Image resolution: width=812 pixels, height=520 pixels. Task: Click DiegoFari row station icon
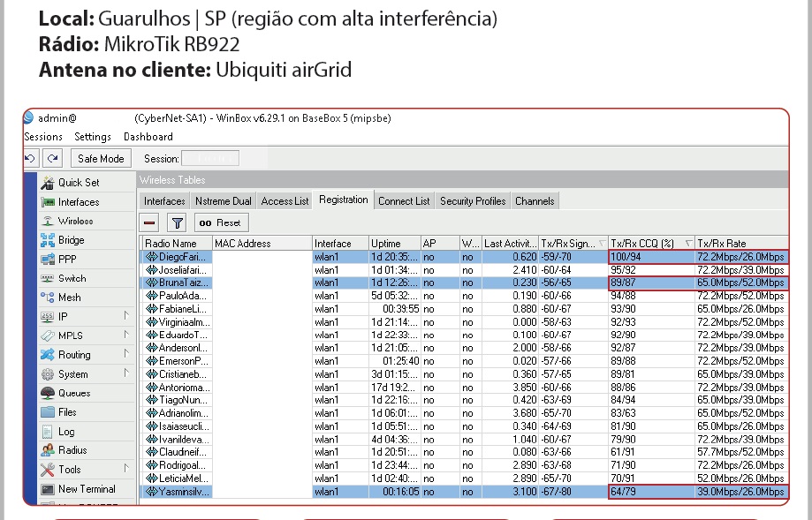[x=151, y=257]
